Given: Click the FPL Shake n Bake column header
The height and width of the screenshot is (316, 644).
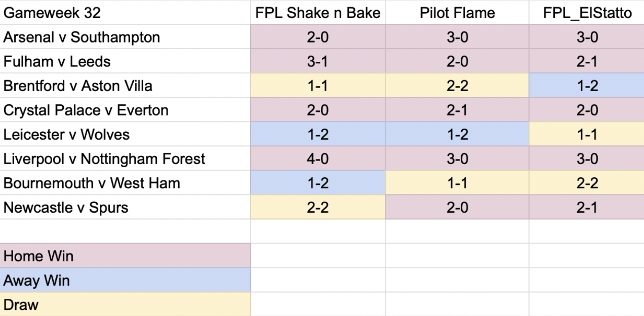Looking at the screenshot, I should point(318,13).
